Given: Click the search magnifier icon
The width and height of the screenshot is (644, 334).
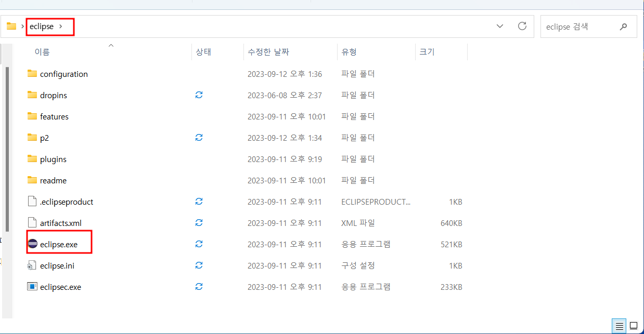Looking at the screenshot, I should (x=623, y=26).
